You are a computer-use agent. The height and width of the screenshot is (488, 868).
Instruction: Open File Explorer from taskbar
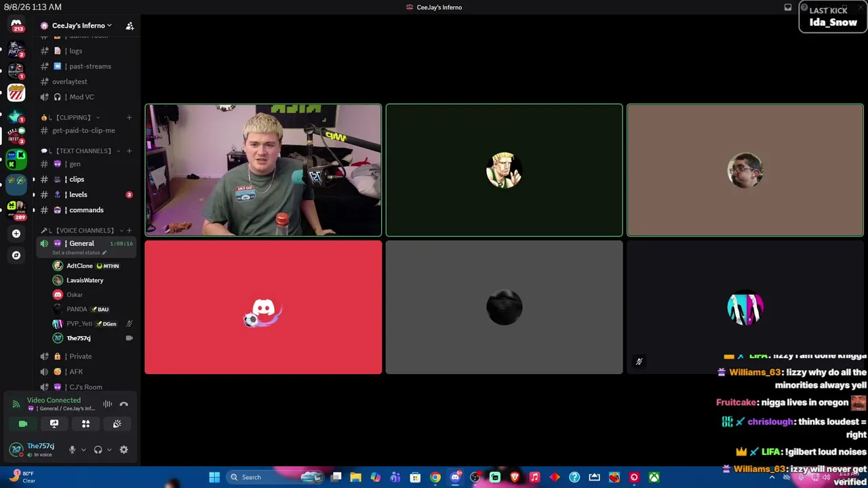click(x=356, y=477)
